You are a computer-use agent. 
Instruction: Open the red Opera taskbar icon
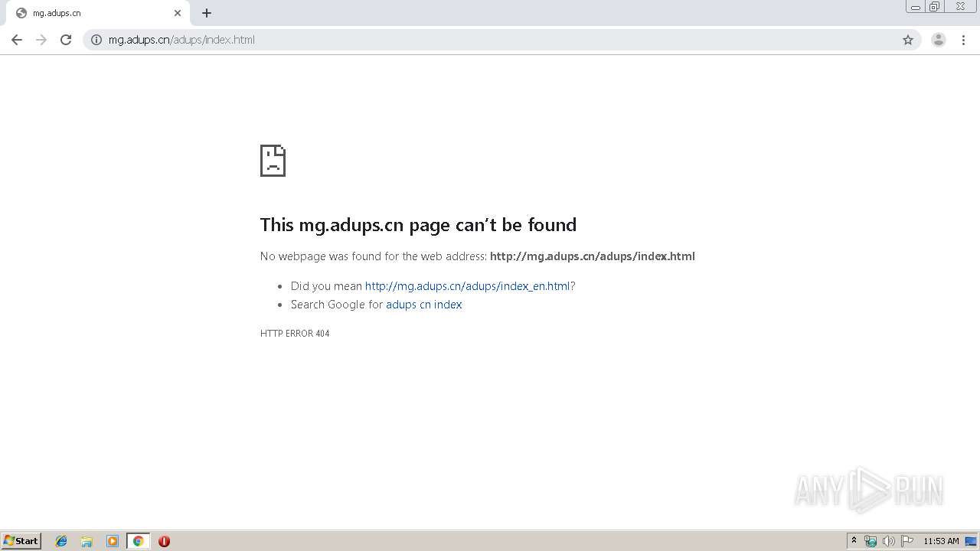tap(164, 541)
